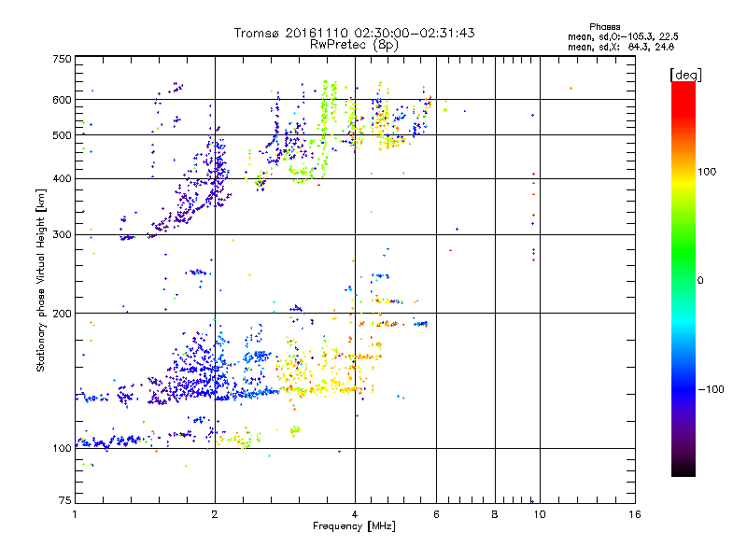The height and width of the screenshot is (560, 747).
Task: Click the y-axis tick label "750"
Action: click(62, 59)
